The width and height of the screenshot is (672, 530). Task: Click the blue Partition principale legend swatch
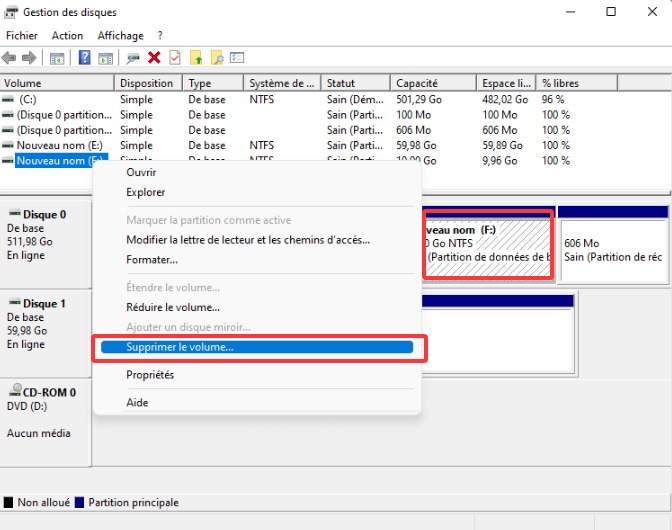pos(79,502)
